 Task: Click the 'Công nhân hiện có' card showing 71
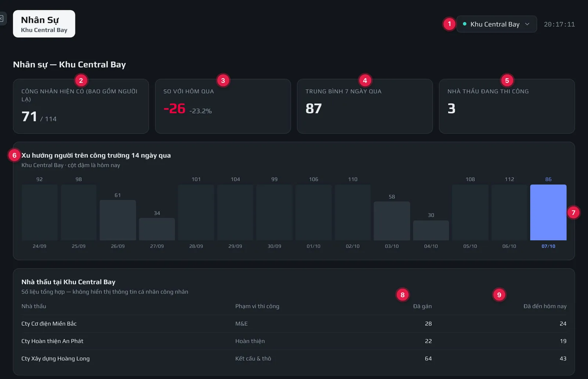tap(81, 106)
